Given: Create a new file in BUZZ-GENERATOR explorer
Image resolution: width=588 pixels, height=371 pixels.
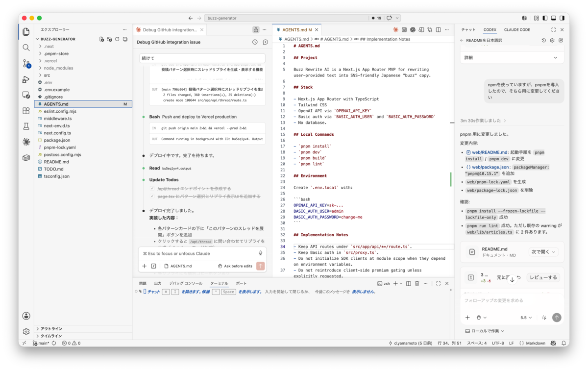Looking at the screenshot, I should (101, 39).
